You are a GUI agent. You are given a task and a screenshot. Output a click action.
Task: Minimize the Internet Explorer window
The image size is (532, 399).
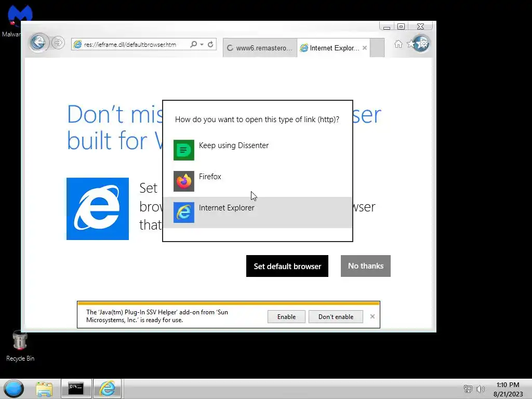[387, 26]
